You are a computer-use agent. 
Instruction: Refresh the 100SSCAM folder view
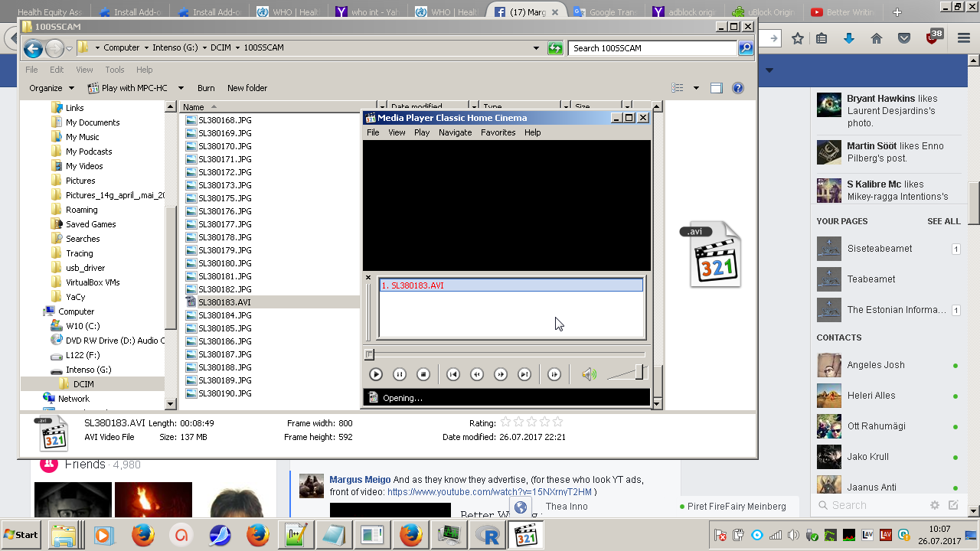pyautogui.click(x=555, y=48)
